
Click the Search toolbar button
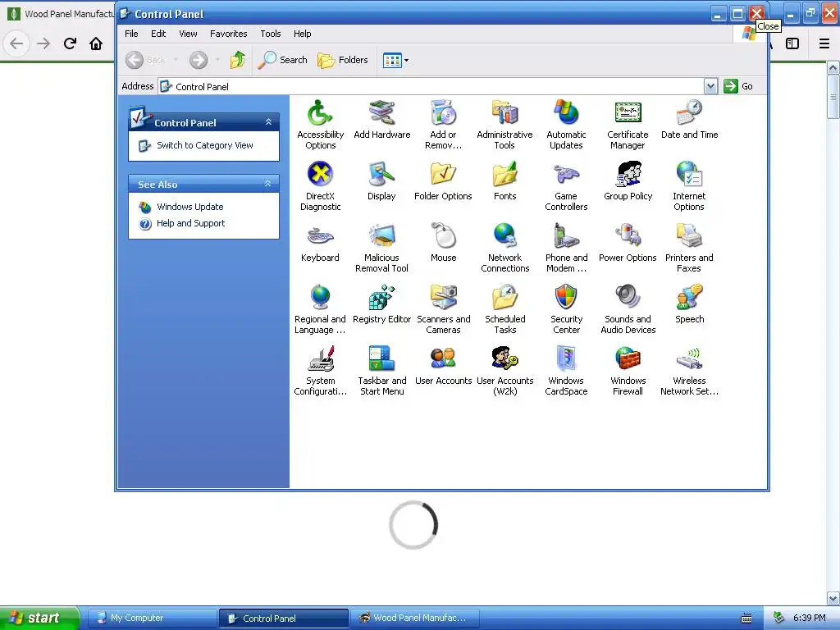tap(283, 60)
